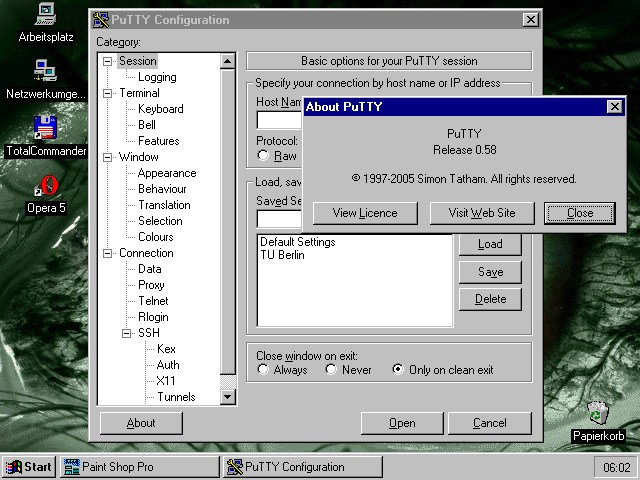Open the SSH settings category
The width and height of the screenshot is (640, 480).
click(149, 333)
